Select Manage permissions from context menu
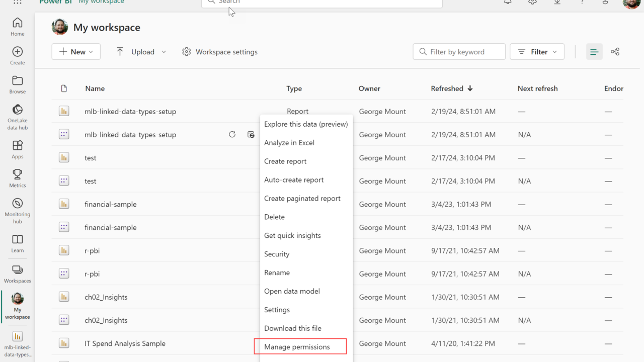This screenshot has height=362, width=644. click(297, 347)
